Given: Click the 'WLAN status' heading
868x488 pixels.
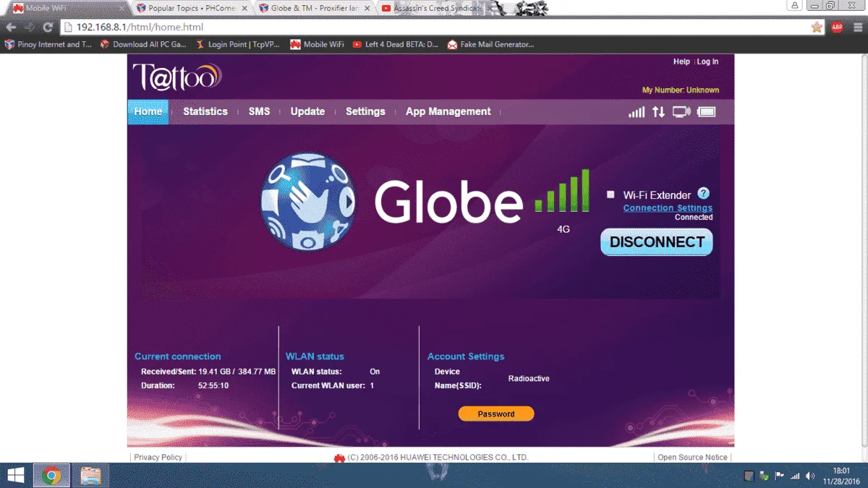Looking at the screenshot, I should (x=315, y=356).
